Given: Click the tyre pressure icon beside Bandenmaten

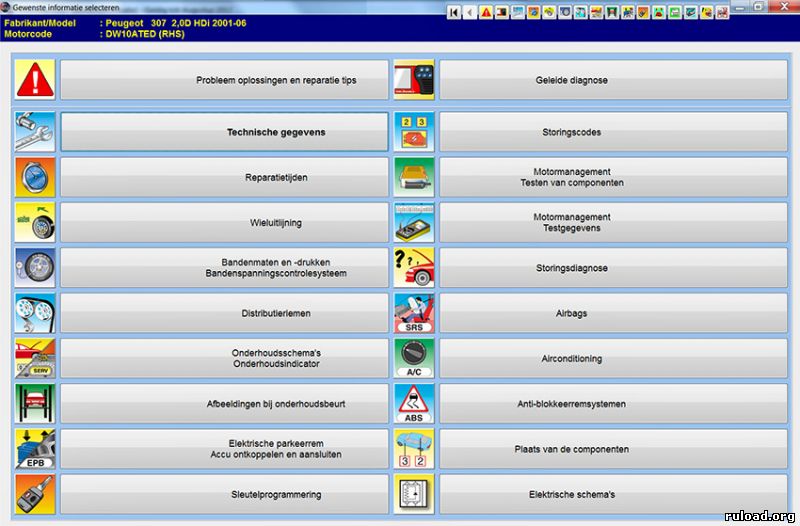Looking at the screenshot, I should point(35,268).
